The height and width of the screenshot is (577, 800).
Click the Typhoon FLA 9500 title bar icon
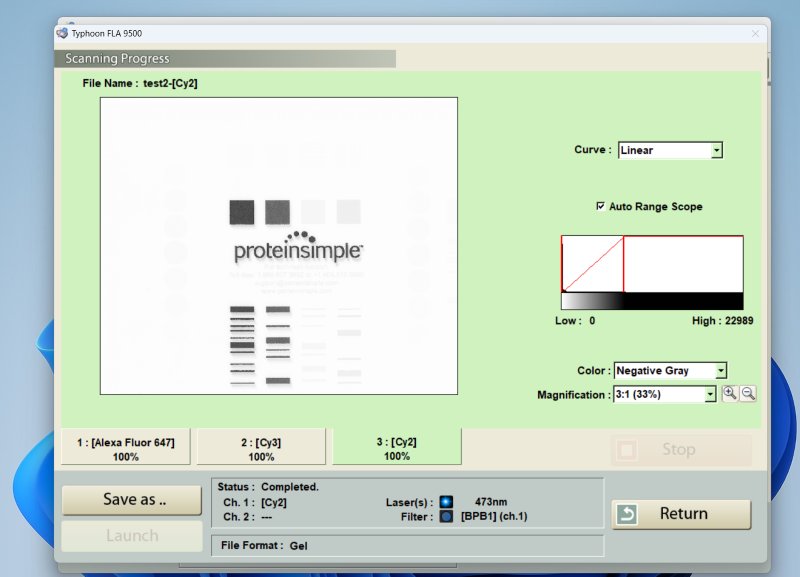(x=62, y=33)
